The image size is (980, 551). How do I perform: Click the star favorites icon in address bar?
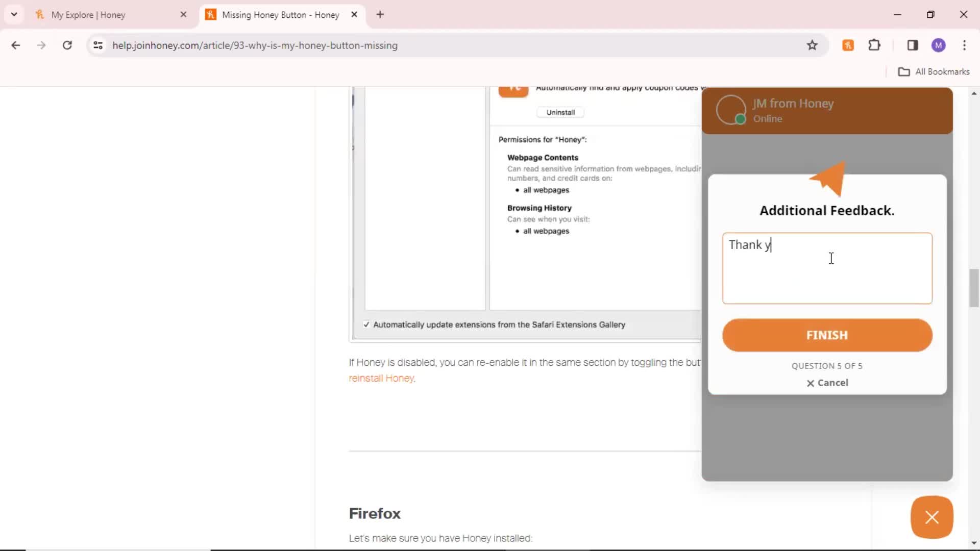813,45
